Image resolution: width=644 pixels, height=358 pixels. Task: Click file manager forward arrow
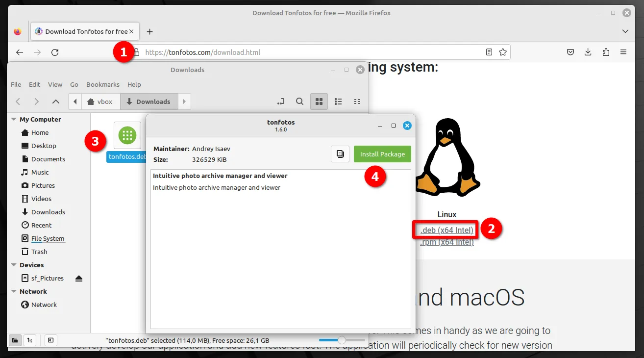click(x=36, y=102)
